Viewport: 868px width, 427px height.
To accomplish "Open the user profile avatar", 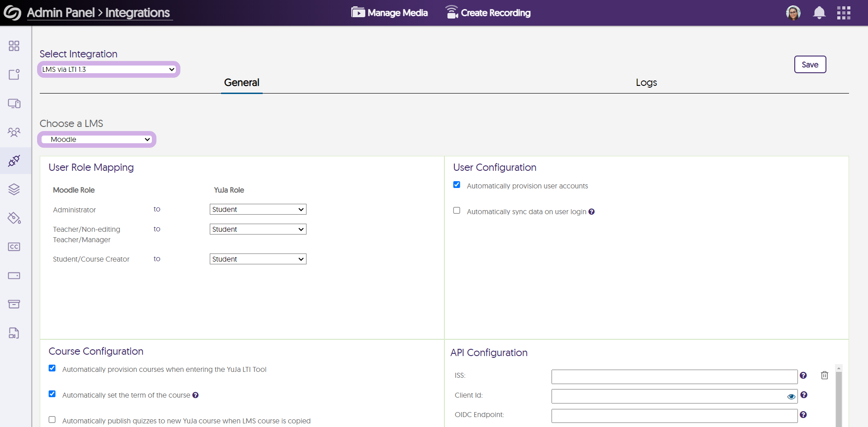I will point(793,13).
